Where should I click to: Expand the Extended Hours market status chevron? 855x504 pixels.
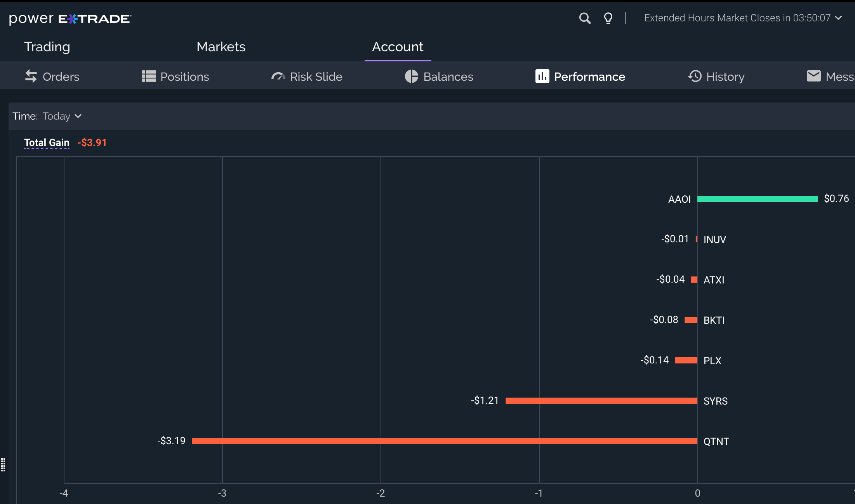tap(838, 18)
